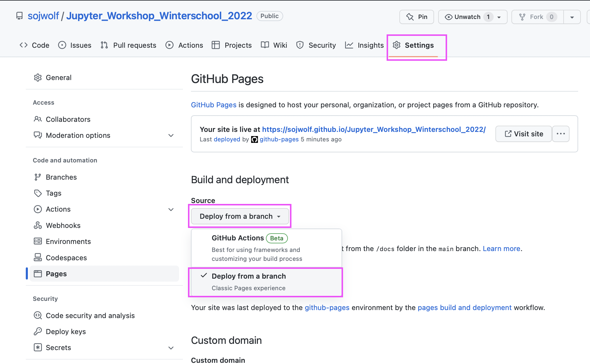The height and width of the screenshot is (364, 590).
Task: Select the Settings tab
Action: (x=413, y=45)
